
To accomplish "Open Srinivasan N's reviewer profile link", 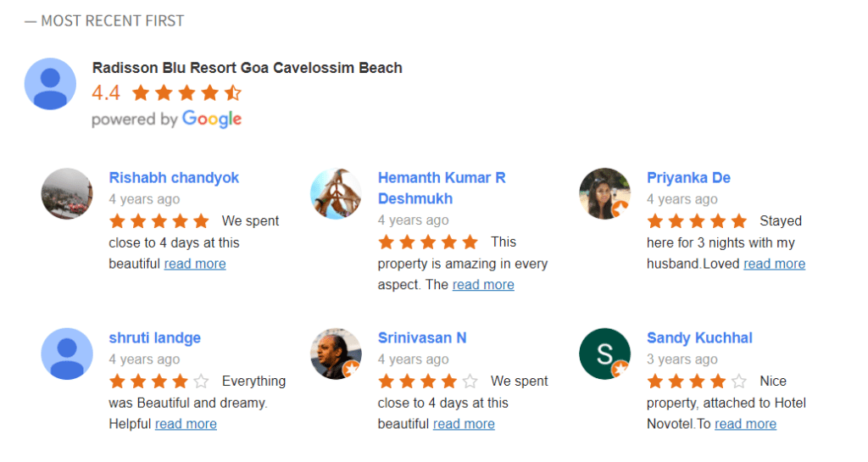I will tap(421, 338).
